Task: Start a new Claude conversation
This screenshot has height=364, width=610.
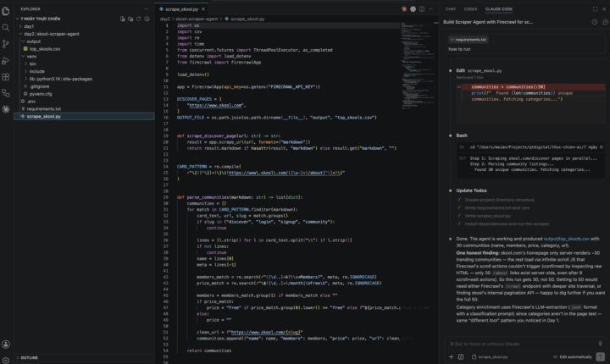Action: (x=605, y=22)
